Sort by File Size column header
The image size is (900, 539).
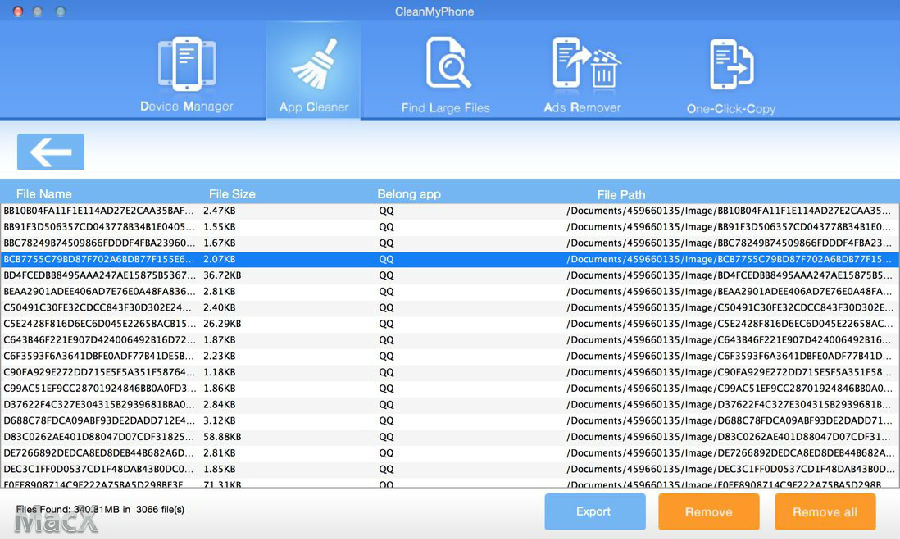click(x=232, y=194)
